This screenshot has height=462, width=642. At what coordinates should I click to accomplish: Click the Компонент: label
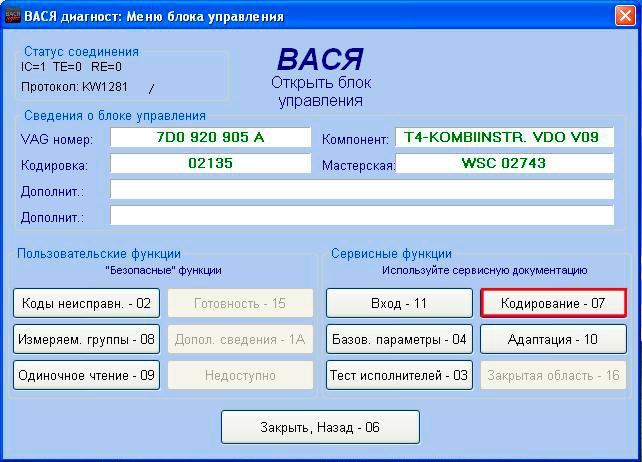[355, 140]
